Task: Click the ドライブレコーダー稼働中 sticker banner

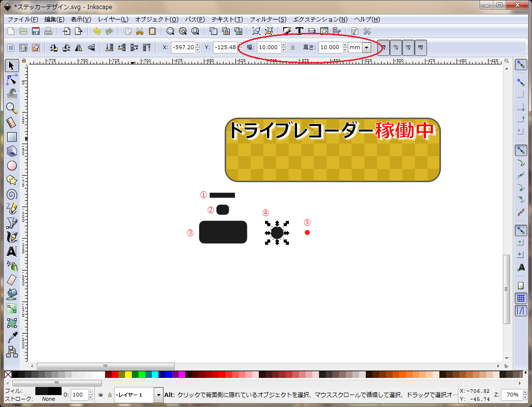Action: (332, 150)
